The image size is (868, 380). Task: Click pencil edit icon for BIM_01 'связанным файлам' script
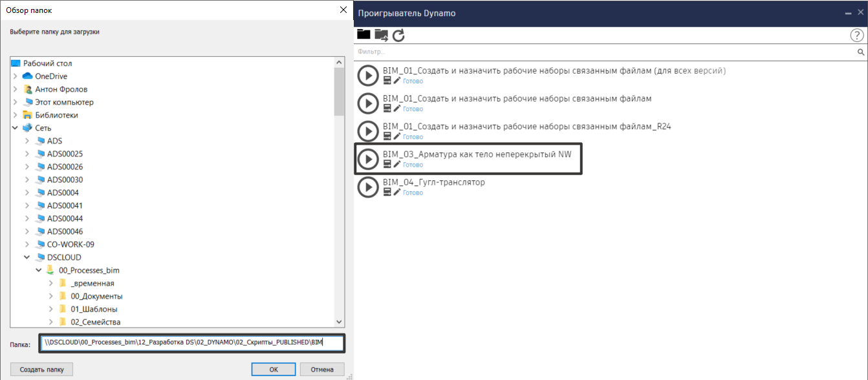397,109
